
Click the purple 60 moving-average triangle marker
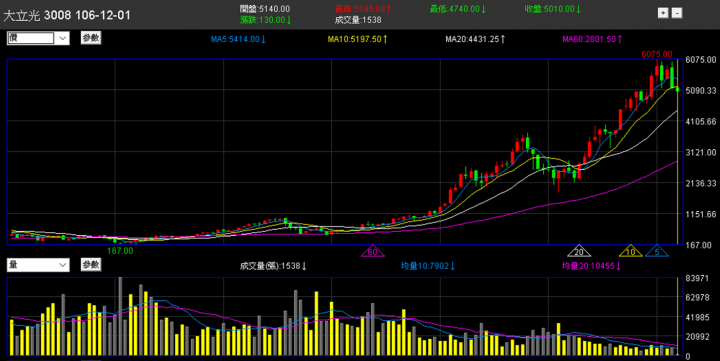pyautogui.click(x=372, y=251)
